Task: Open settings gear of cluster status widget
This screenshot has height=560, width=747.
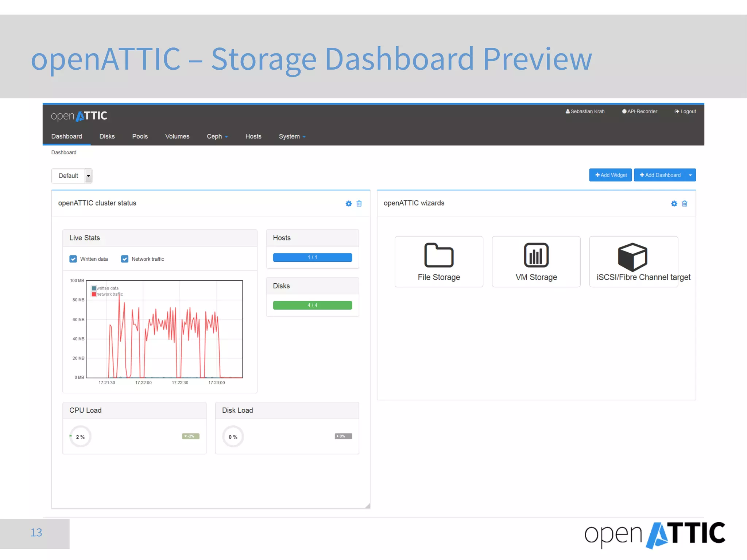Action: click(348, 203)
